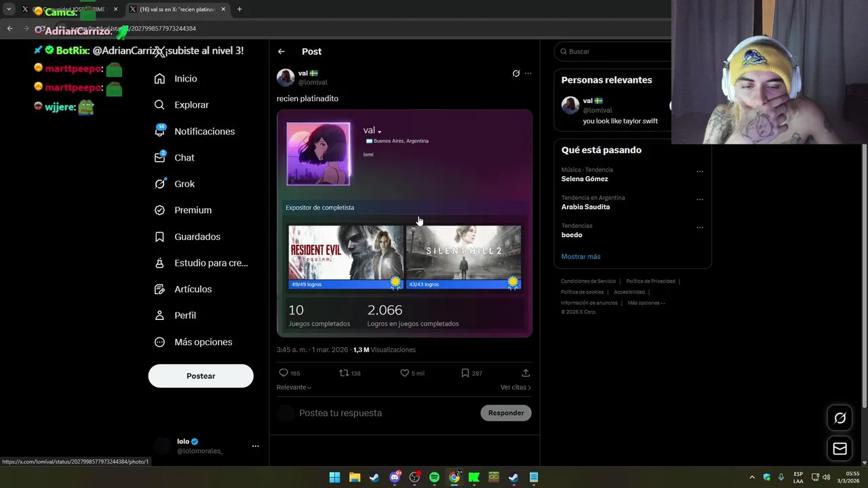Expand the footer Más opciones menu
Viewport: 868px width, 488px height.
click(x=646, y=303)
